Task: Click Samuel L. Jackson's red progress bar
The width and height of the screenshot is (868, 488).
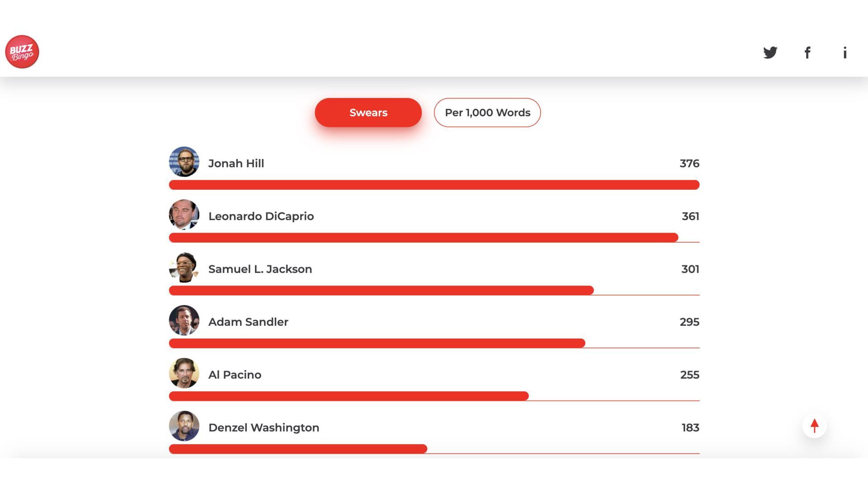Action: 381,291
